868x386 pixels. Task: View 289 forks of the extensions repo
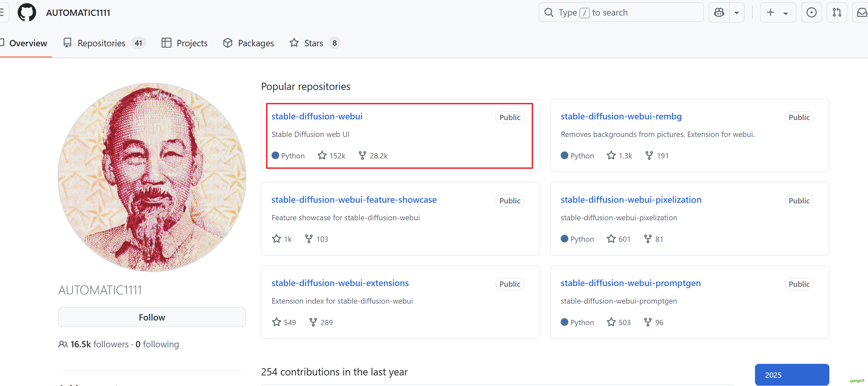point(321,322)
